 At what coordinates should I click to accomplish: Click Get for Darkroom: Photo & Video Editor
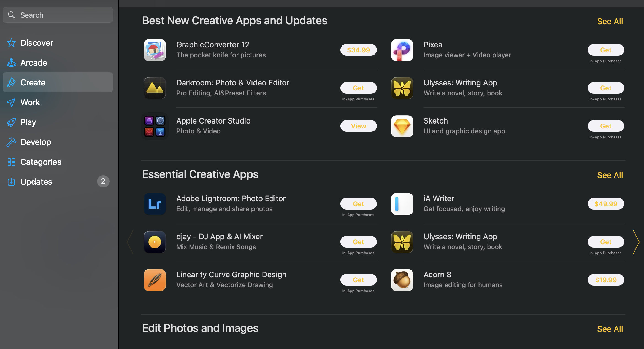click(358, 88)
